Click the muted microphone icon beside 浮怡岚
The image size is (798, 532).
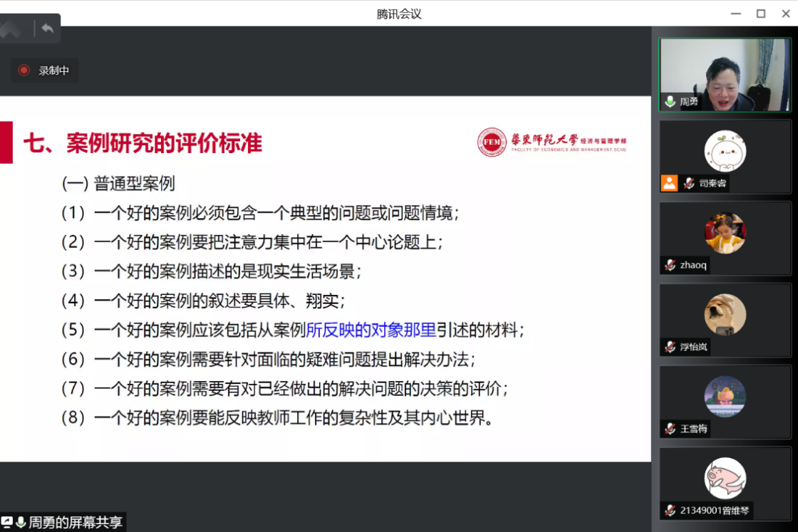tap(670, 347)
